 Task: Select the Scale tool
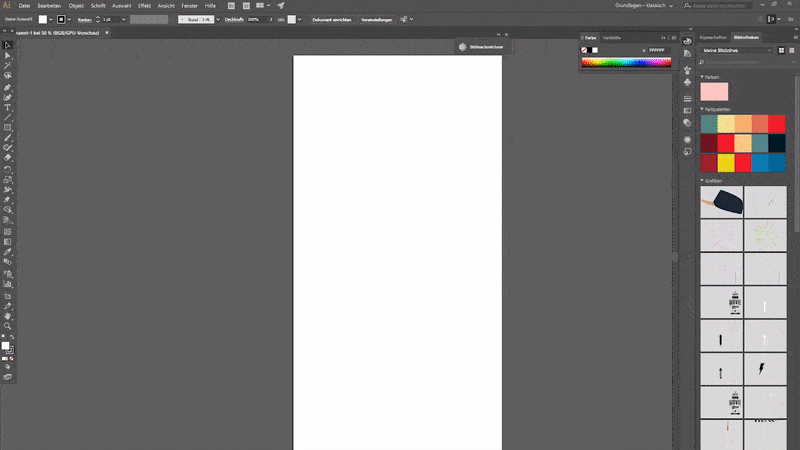8,180
